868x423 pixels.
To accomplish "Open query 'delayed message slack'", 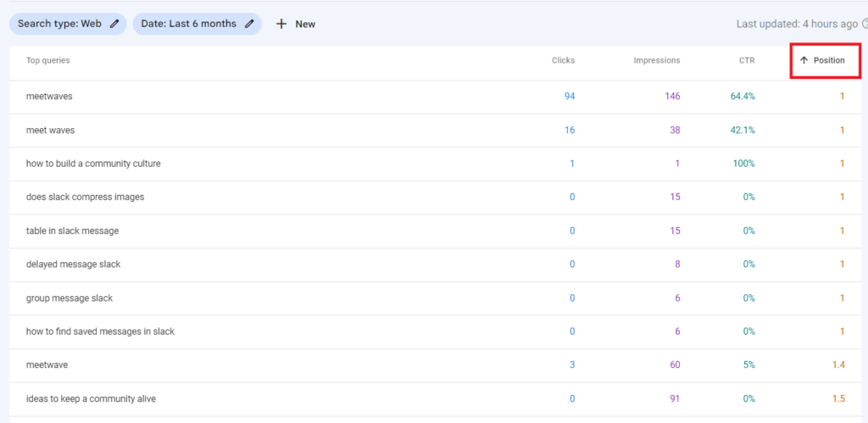I will click(x=73, y=264).
